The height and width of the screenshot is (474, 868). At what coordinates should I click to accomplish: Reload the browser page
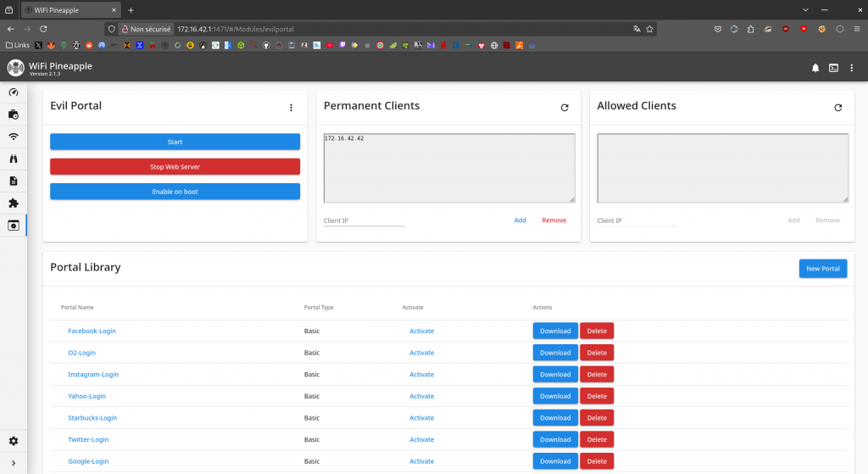43,29
